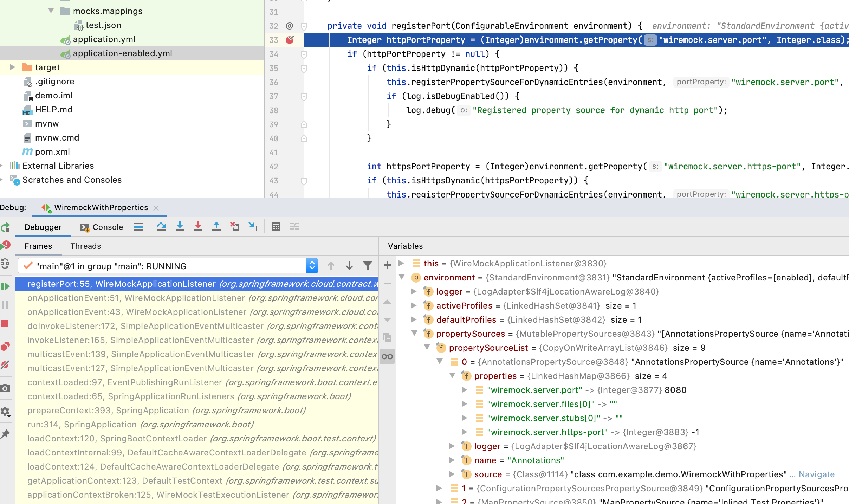Toggle the breakpoint on line 33

tap(290, 40)
